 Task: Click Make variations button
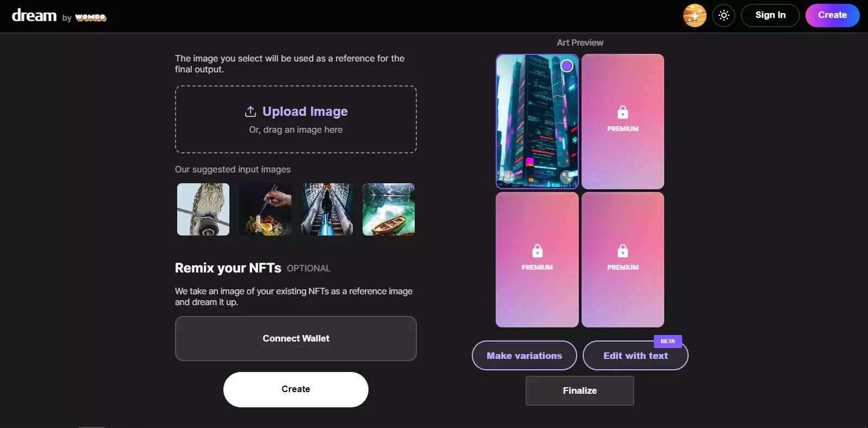524,356
